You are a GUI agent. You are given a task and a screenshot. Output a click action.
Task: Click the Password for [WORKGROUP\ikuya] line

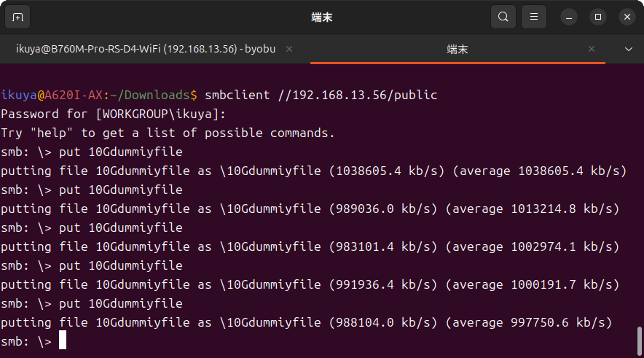[114, 114]
